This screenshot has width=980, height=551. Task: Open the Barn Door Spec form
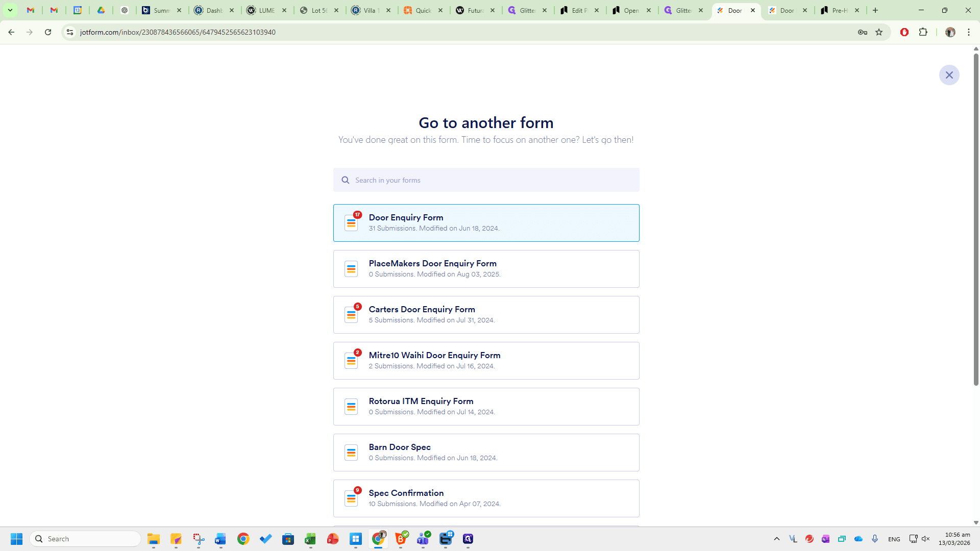486,453
